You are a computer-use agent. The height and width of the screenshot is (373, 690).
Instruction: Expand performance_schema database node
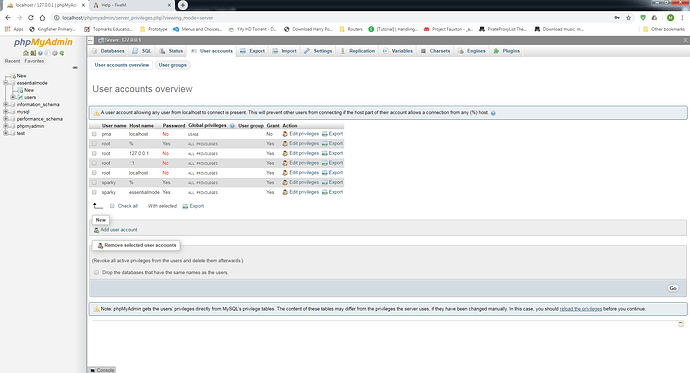point(6,119)
